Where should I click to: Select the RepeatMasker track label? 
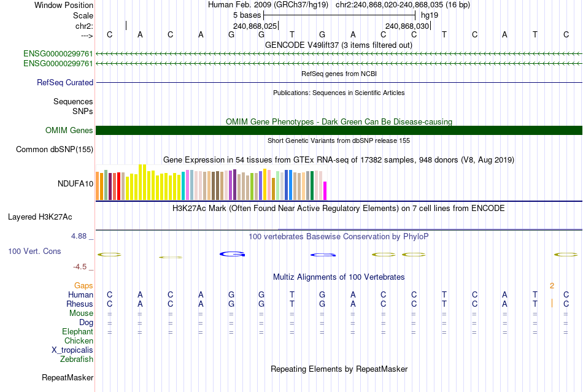[x=68, y=377]
